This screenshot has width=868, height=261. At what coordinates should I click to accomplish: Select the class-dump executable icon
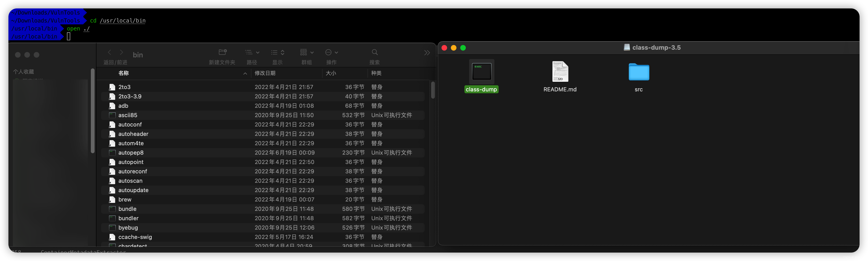click(481, 72)
